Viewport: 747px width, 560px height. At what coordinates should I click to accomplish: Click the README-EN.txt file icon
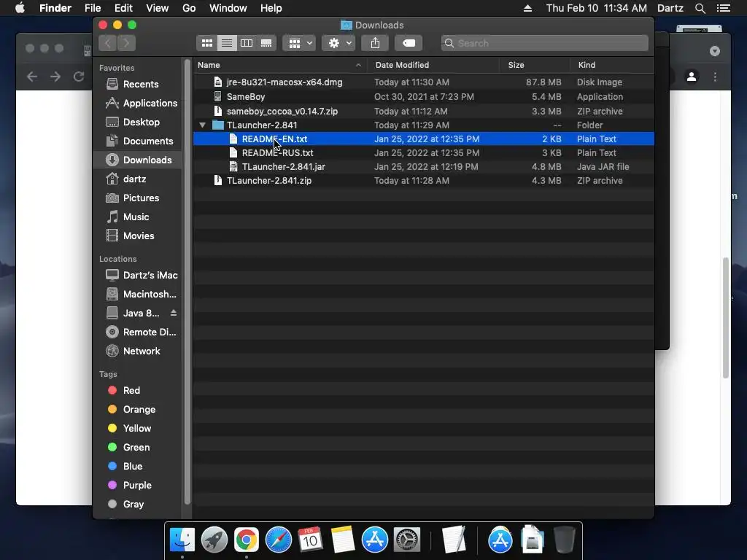233,139
